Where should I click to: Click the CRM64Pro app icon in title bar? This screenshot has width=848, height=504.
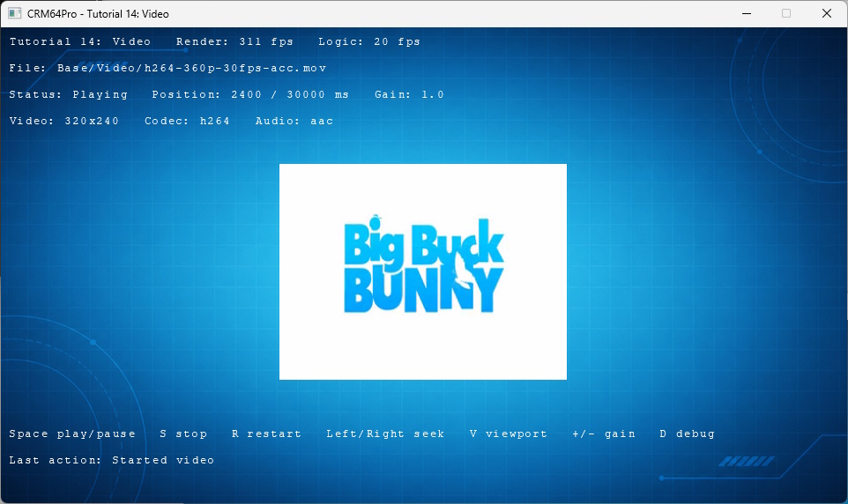(15, 13)
